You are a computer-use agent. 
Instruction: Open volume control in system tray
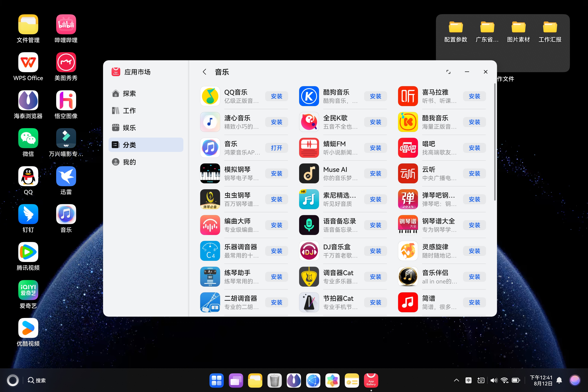pyautogui.click(x=494, y=380)
